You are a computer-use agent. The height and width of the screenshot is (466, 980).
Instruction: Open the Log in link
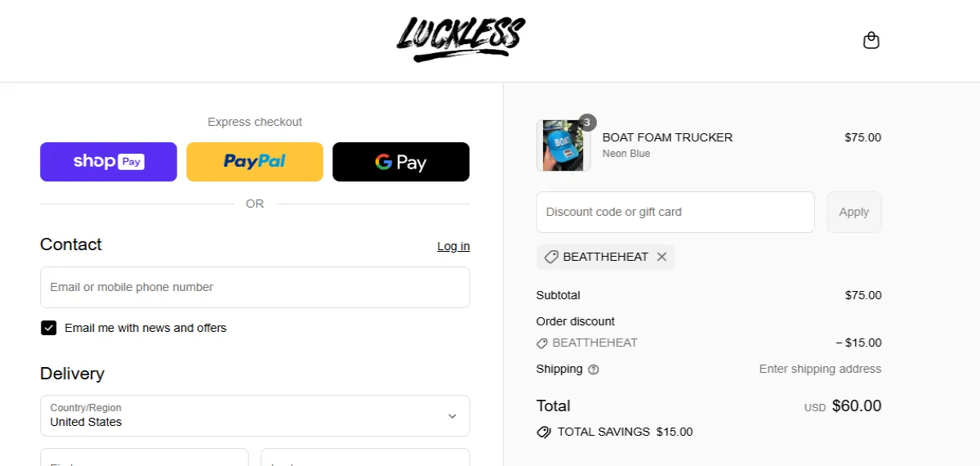click(x=453, y=246)
